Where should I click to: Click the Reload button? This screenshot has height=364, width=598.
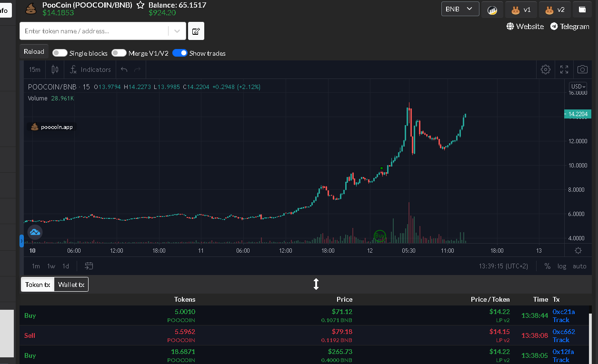(x=34, y=51)
